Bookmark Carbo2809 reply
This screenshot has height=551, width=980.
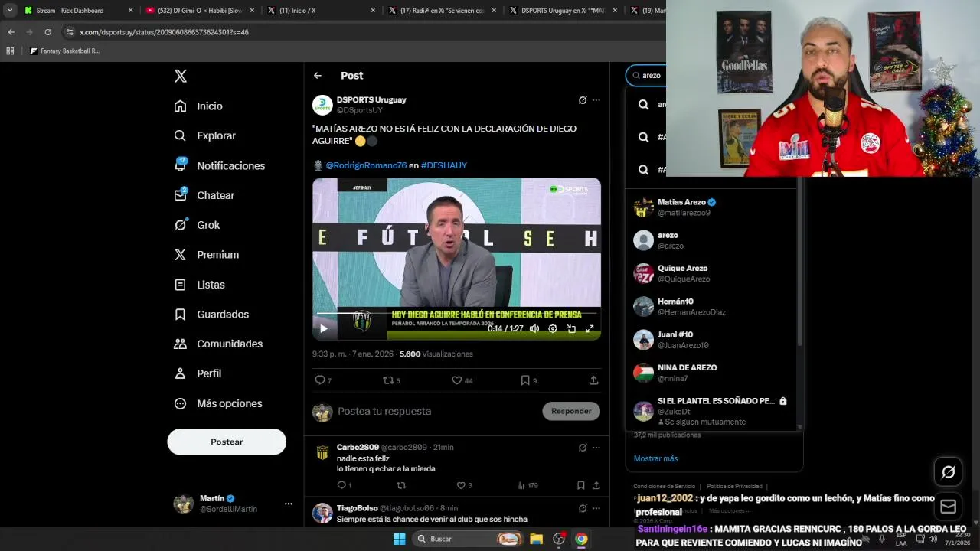pos(580,485)
